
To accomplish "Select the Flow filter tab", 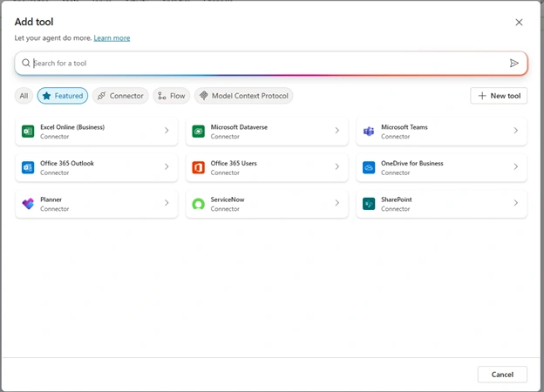I will [x=172, y=96].
